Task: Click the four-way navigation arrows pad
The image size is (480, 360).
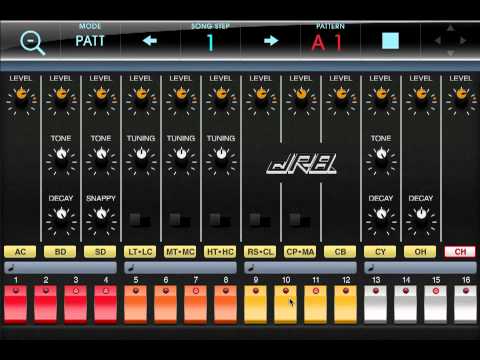Action: (450, 41)
